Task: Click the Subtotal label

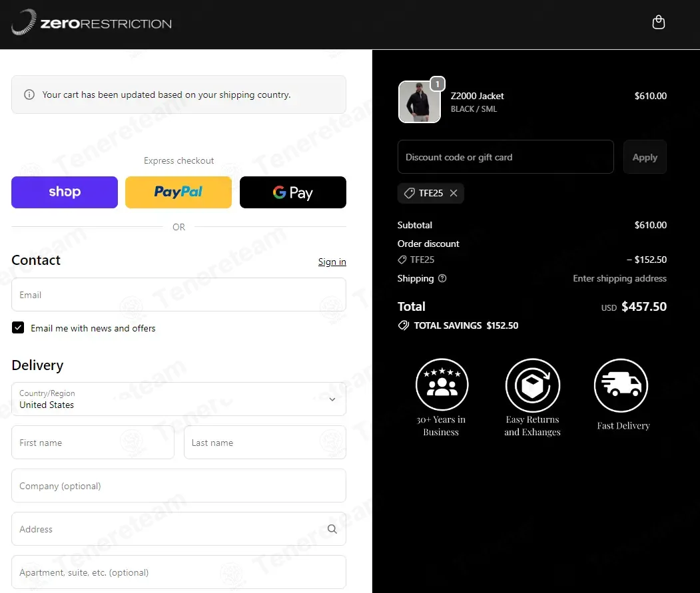Action: pyautogui.click(x=415, y=225)
